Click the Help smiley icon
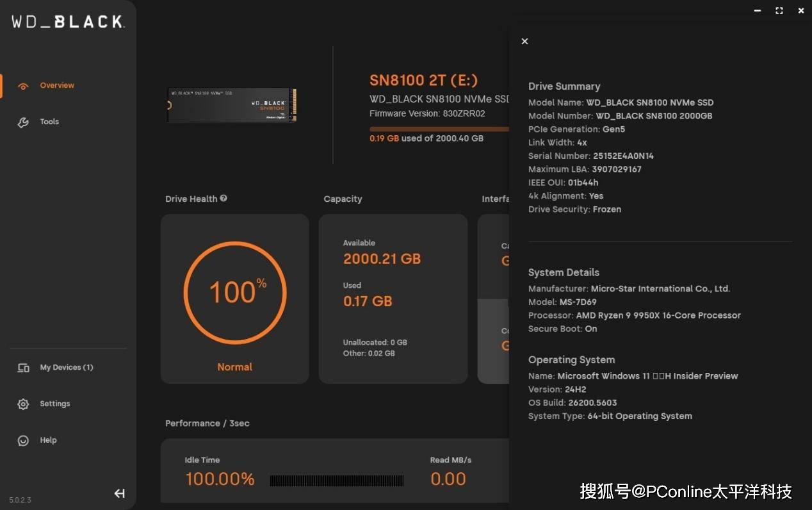Image resolution: width=812 pixels, height=510 pixels. (24, 441)
